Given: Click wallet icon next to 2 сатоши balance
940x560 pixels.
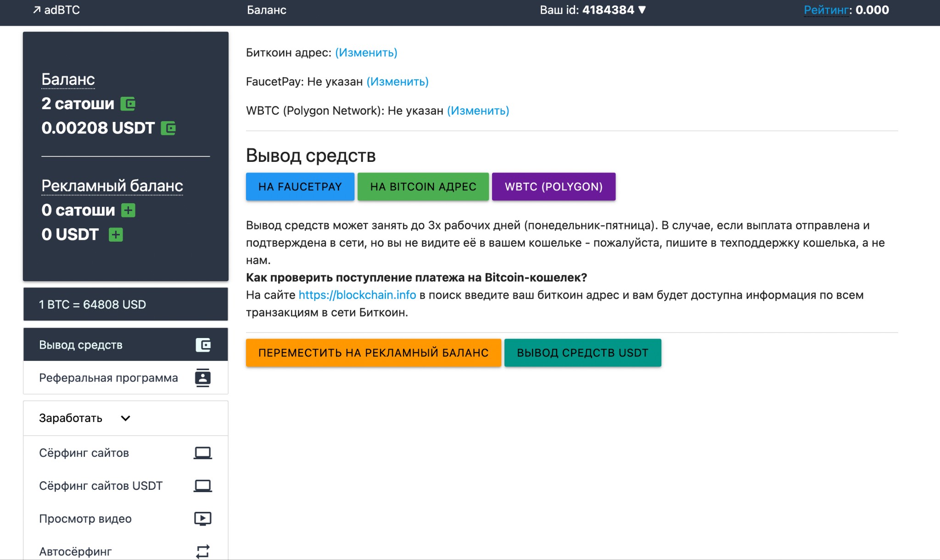Looking at the screenshot, I should click(128, 104).
